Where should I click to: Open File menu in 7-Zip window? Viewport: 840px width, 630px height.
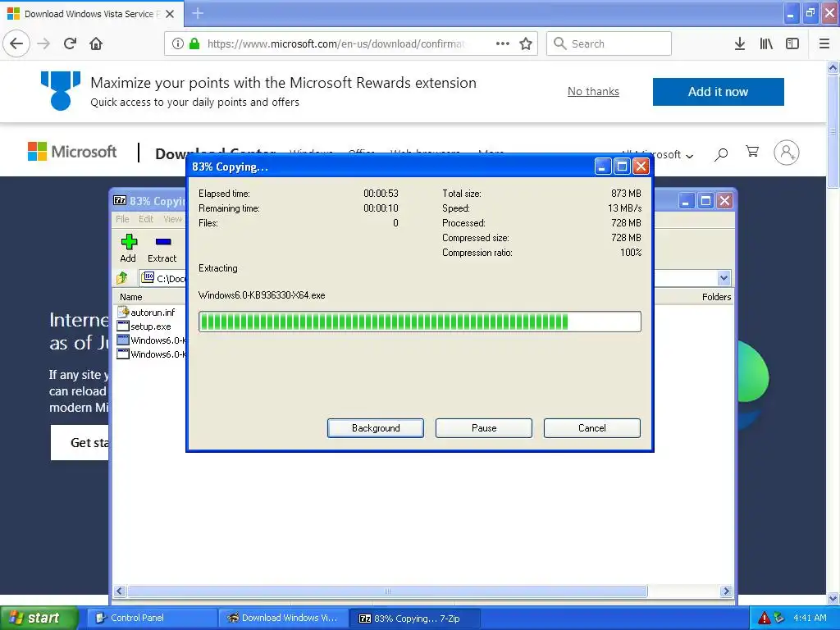[x=122, y=219]
